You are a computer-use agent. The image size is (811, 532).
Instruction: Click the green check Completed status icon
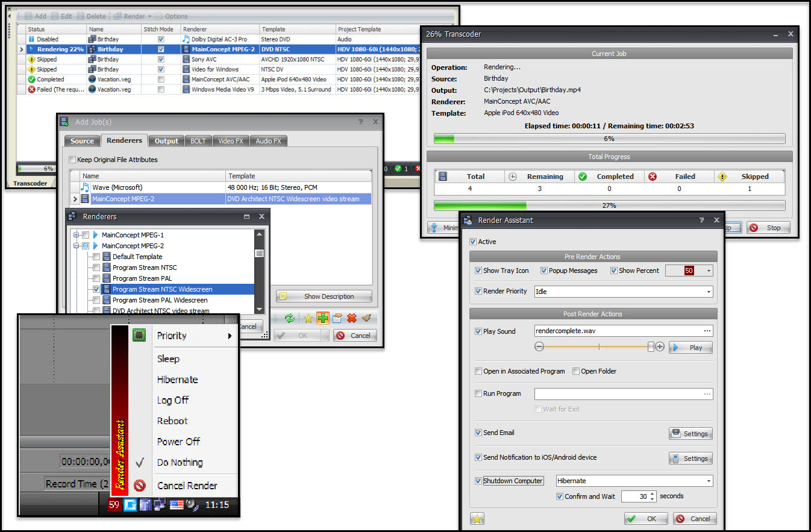[x=32, y=80]
